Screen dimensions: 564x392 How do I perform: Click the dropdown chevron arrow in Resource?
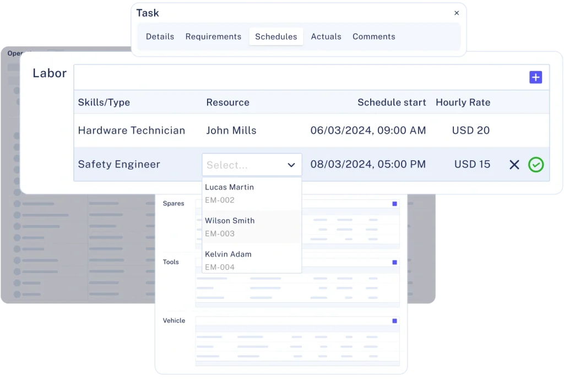pyautogui.click(x=291, y=165)
